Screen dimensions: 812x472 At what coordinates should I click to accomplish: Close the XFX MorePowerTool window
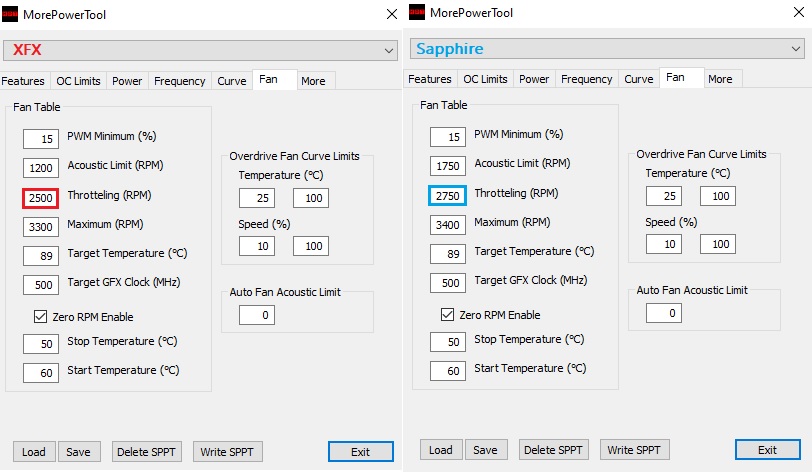[x=392, y=14]
